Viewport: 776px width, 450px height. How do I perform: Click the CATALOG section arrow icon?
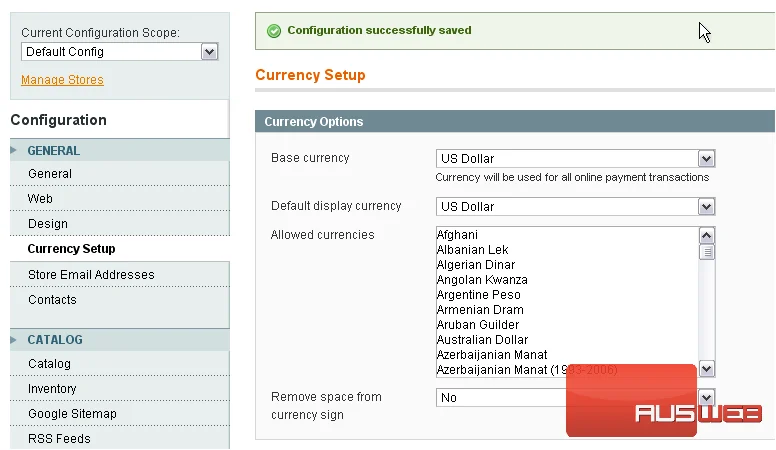[x=13, y=340]
